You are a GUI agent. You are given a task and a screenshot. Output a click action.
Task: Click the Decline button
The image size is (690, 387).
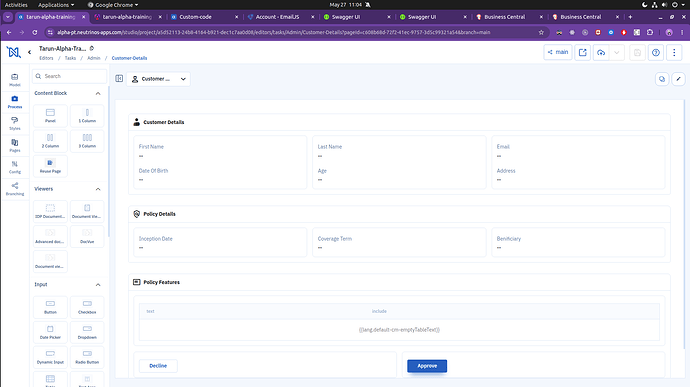click(x=158, y=366)
